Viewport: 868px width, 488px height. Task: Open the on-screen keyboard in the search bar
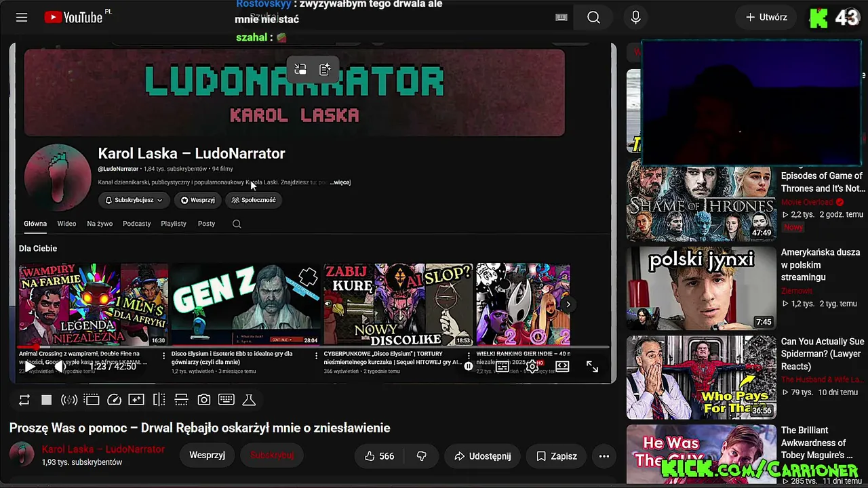pyautogui.click(x=561, y=18)
